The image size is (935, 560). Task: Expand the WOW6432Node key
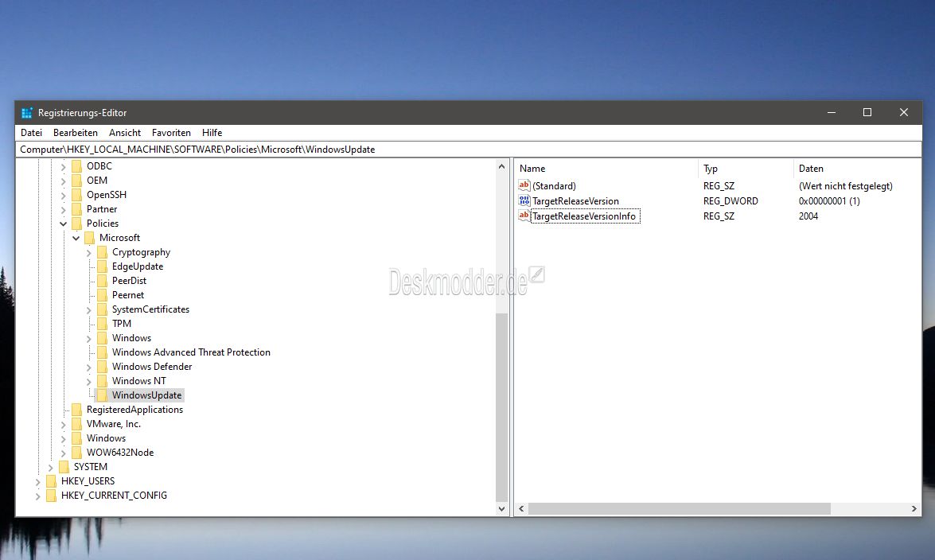(63, 453)
